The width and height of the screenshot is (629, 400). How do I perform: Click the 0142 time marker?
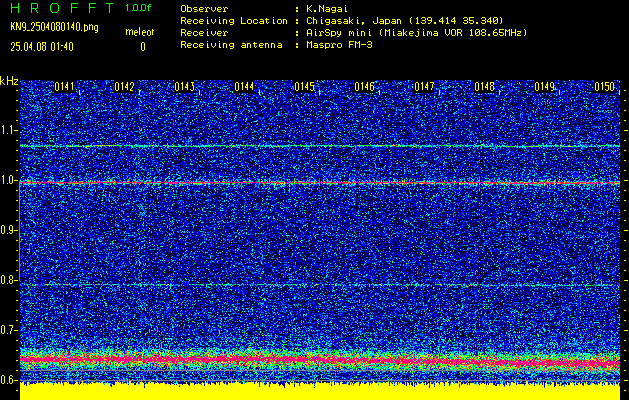[x=124, y=87]
